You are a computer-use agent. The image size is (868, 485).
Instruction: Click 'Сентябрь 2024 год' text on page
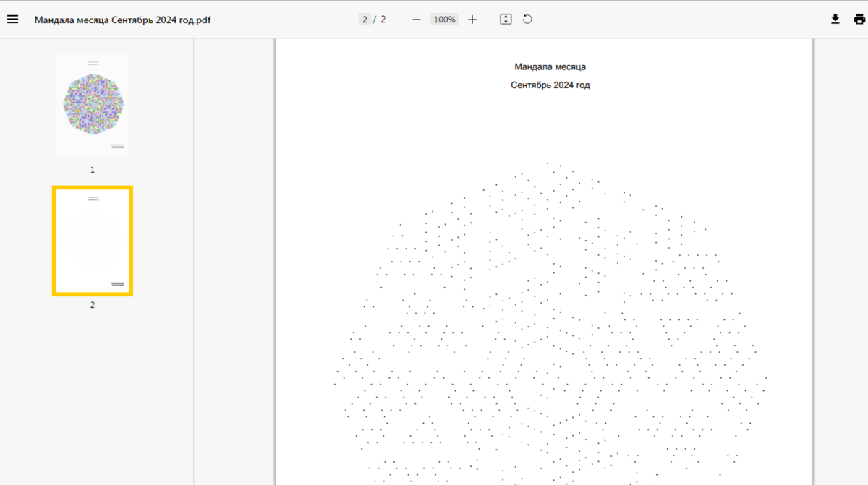[x=550, y=85]
